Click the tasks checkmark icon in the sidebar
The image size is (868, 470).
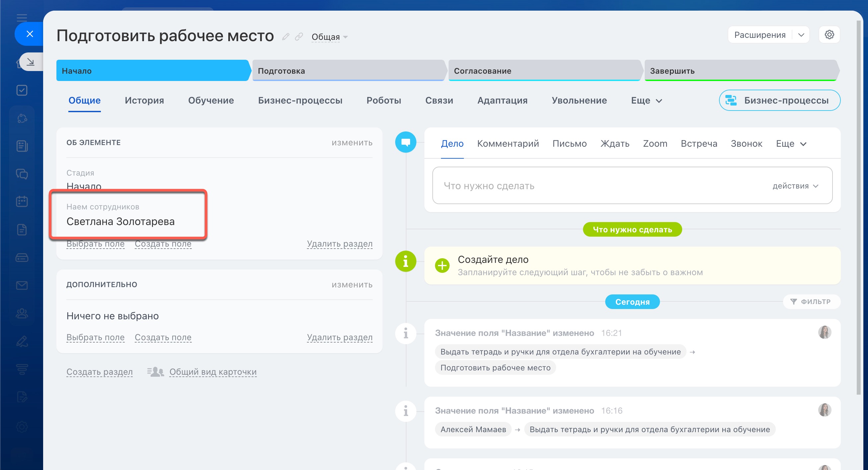pos(22,90)
